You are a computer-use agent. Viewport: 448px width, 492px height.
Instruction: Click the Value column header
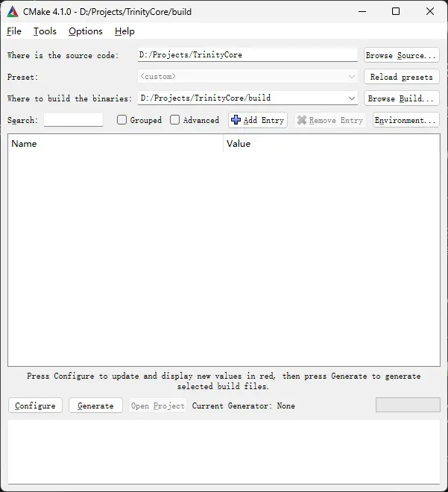coord(332,144)
